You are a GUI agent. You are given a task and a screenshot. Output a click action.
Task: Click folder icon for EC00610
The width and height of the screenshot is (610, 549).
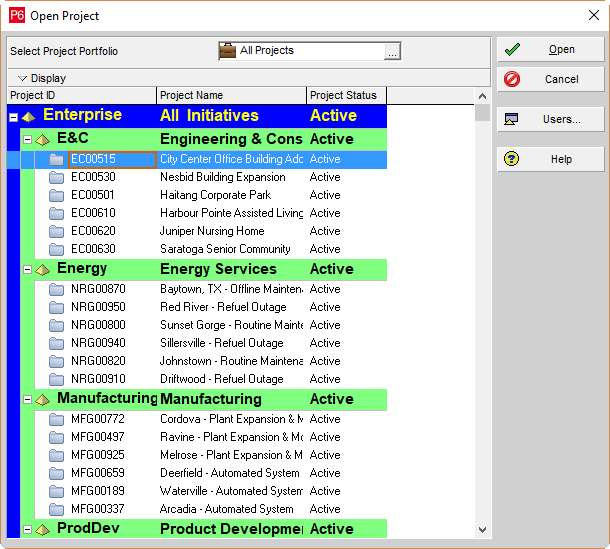click(x=56, y=213)
